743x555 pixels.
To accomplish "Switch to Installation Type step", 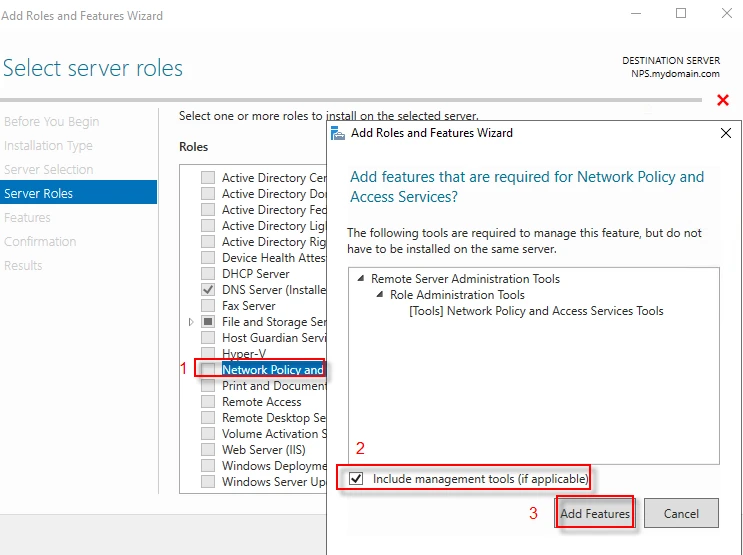I will click(48, 146).
